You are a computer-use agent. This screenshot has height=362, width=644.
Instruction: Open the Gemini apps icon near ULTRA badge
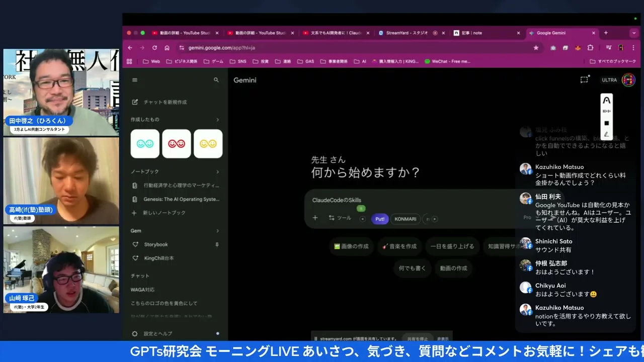584,79
